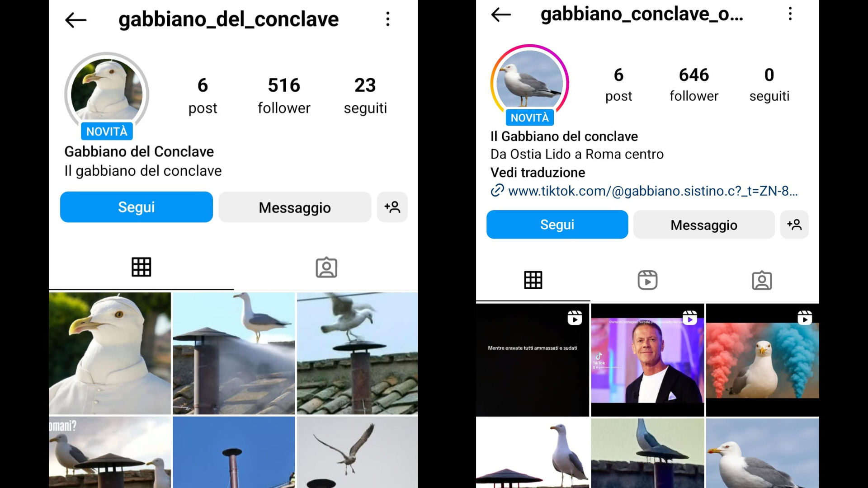Screen dimensions: 868x488
Task: View 646 follower list
Action: pos(694,84)
